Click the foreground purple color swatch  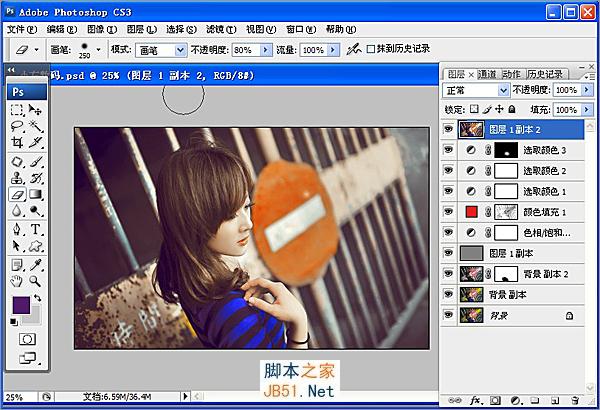coord(20,304)
